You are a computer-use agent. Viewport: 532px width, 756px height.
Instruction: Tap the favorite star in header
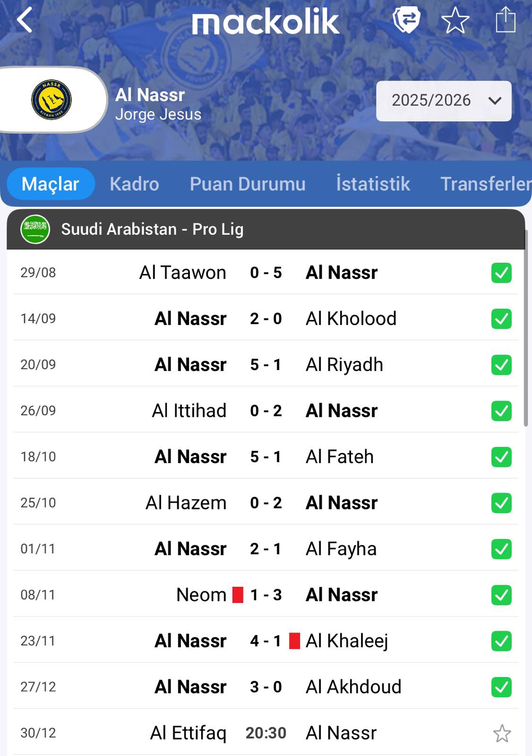click(455, 20)
